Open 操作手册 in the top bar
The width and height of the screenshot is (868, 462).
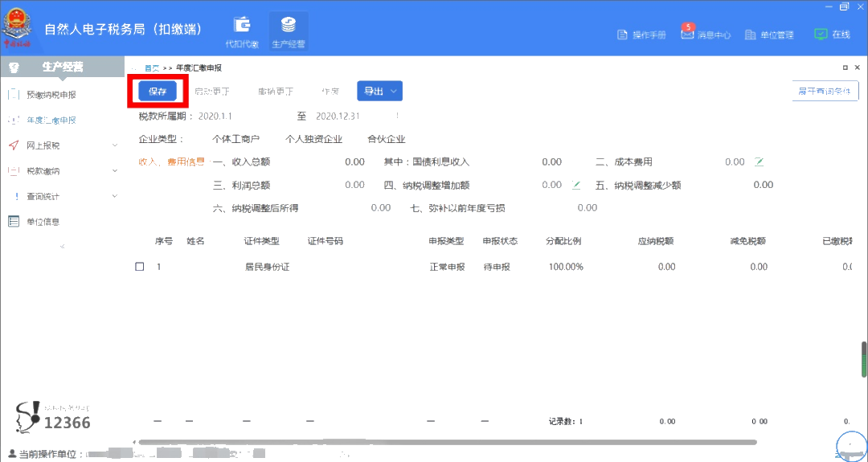point(641,35)
